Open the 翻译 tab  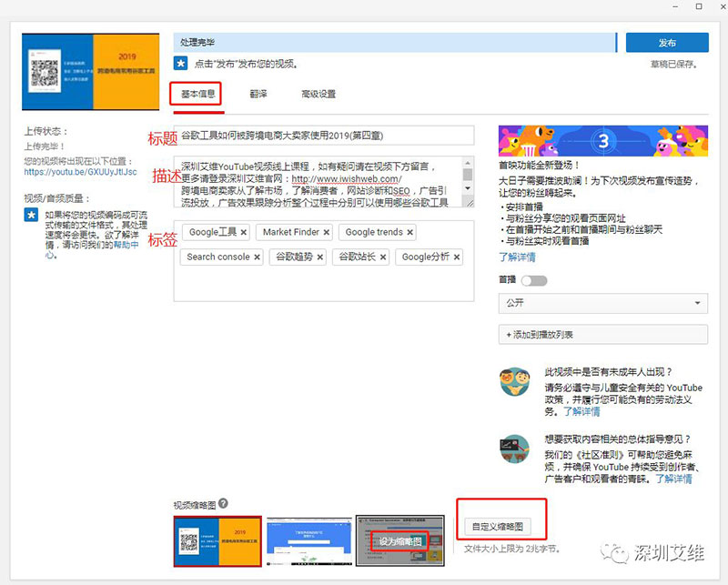tap(258, 94)
